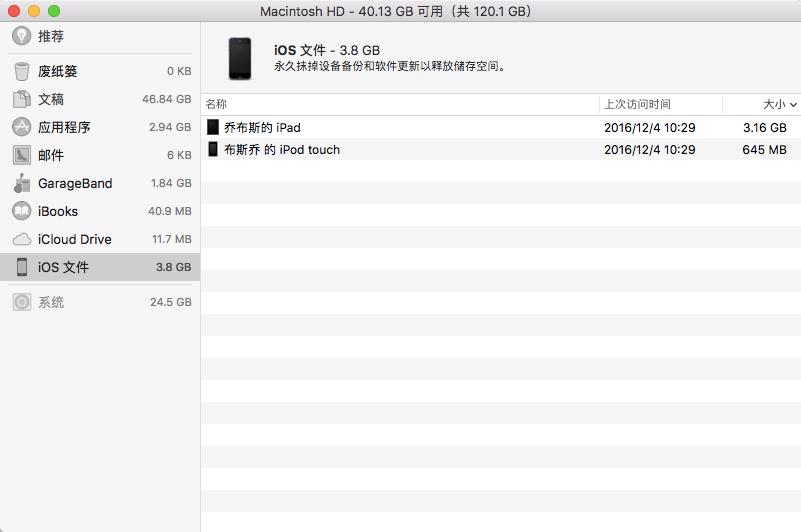The width and height of the screenshot is (801, 532).
Task: Click the 40.9 MB iBooks size
Action: 170,211
